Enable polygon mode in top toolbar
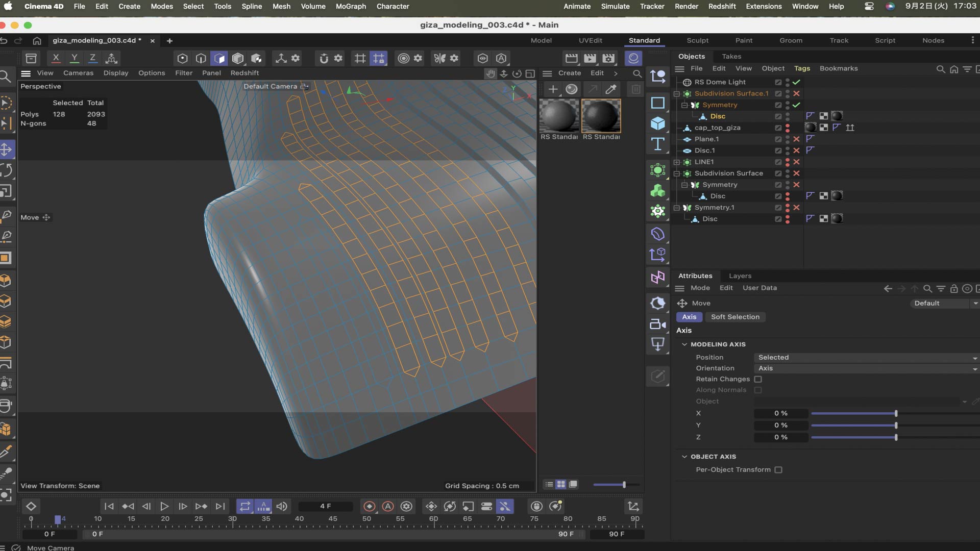The height and width of the screenshot is (551, 980). click(219, 58)
